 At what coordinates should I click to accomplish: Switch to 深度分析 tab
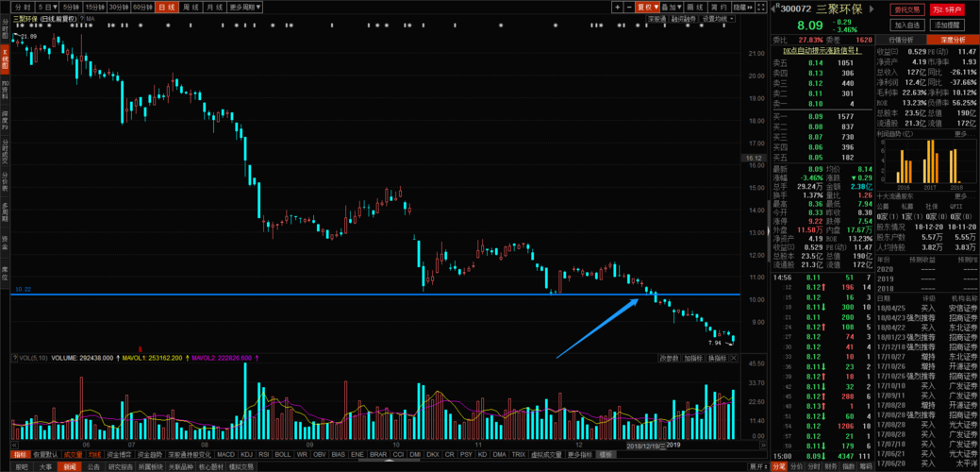click(x=954, y=40)
